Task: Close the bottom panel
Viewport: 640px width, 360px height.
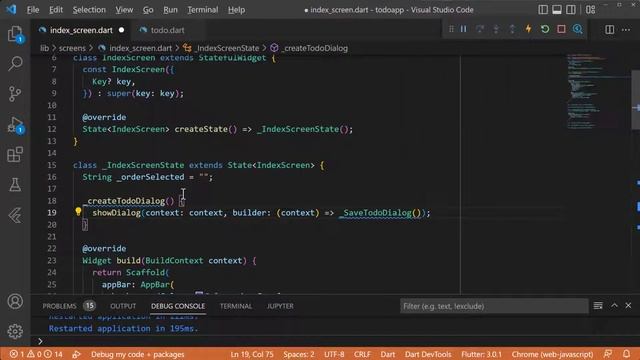Action: (628, 306)
